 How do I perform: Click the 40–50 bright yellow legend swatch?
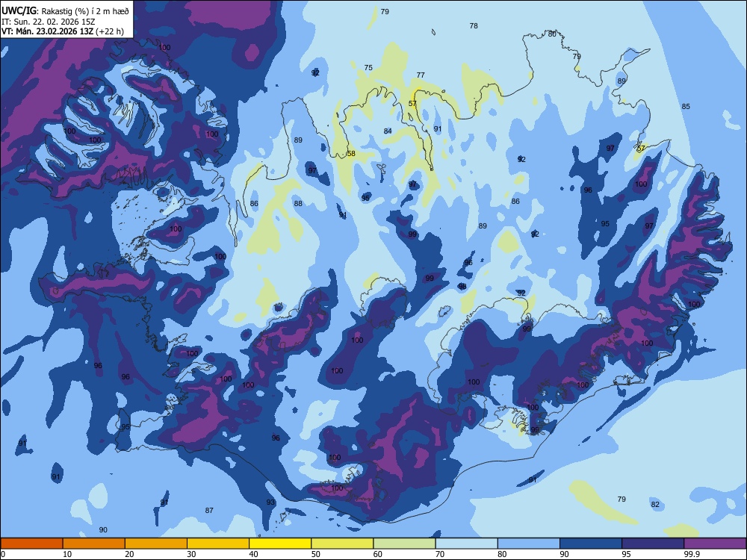click(280, 544)
